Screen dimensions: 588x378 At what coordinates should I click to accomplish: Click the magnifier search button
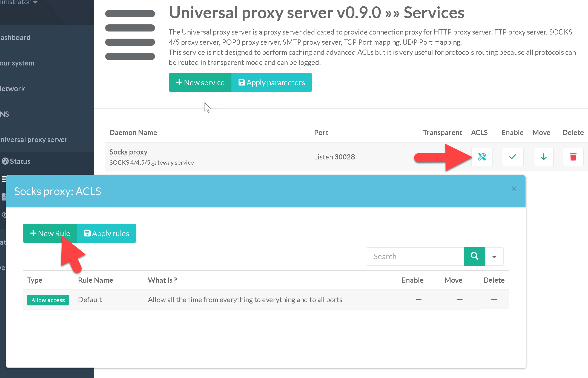[474, 256]
